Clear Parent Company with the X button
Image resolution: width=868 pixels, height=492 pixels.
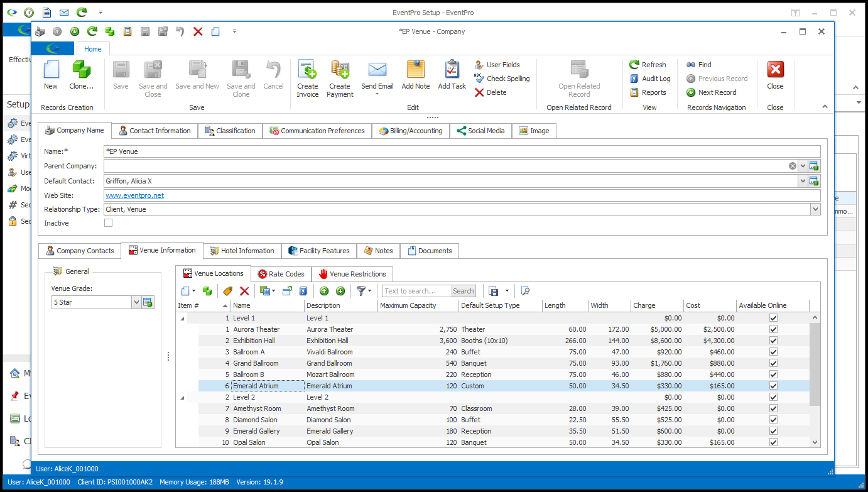click(793, 166)
